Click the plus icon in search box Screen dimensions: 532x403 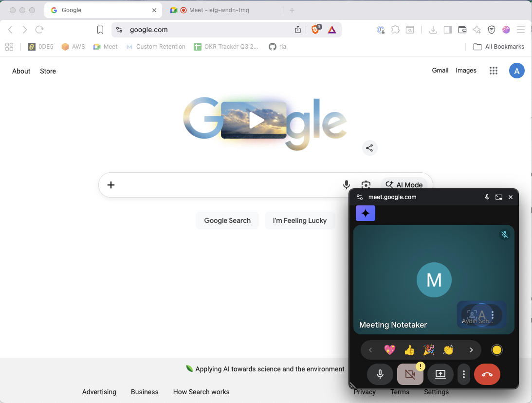tap(111, 185)
